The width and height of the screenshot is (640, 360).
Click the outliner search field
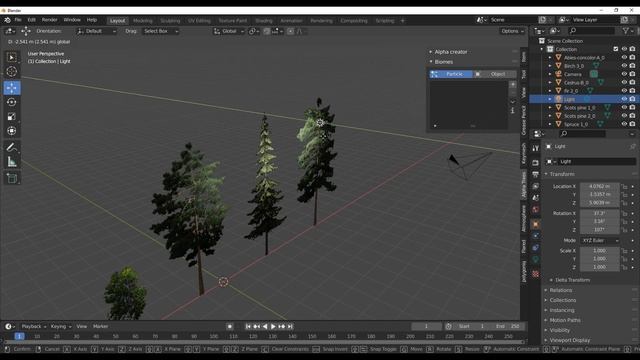pos(591,31)
